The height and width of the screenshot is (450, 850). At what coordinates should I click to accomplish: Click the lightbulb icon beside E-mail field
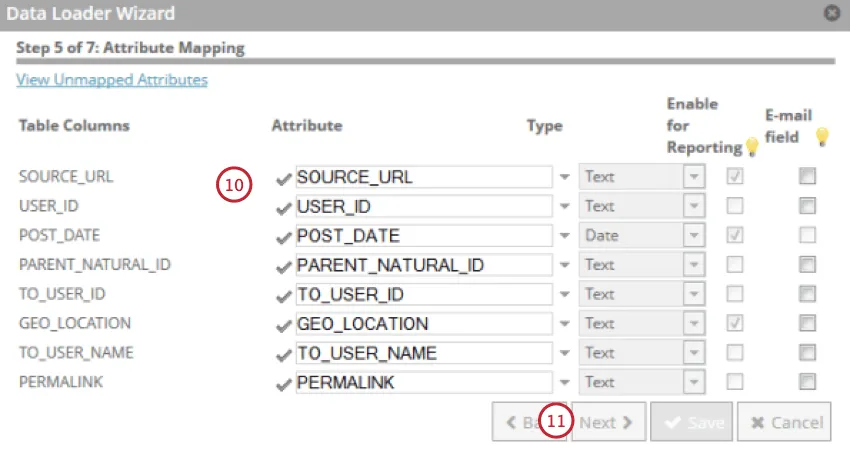(x=822, y=137)
